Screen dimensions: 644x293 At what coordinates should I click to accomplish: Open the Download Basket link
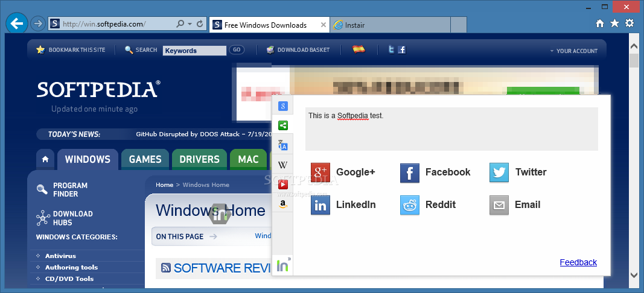click(x=303, y=49)
